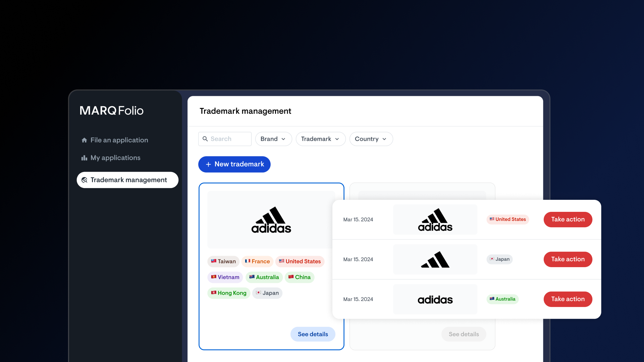Click the bar chart icon for My applications

coord(84,158)
